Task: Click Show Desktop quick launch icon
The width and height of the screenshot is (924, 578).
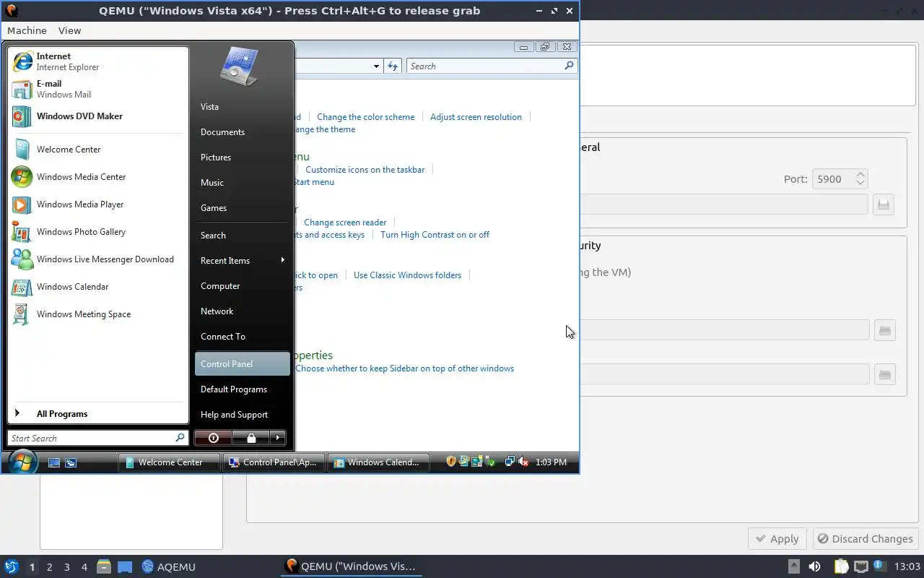Action: pyautogui.click(x=53, y=462)
